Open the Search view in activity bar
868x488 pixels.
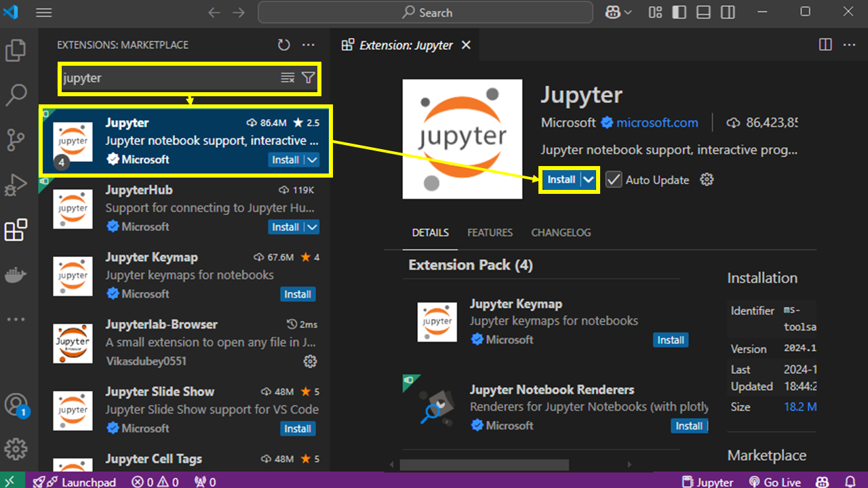click(x=16, y=96)
